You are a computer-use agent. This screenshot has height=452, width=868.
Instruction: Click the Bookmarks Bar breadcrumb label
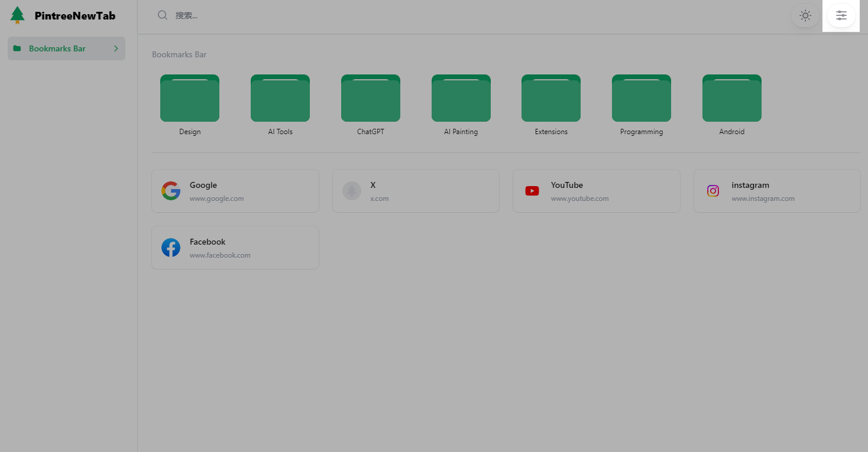point(179,54)
